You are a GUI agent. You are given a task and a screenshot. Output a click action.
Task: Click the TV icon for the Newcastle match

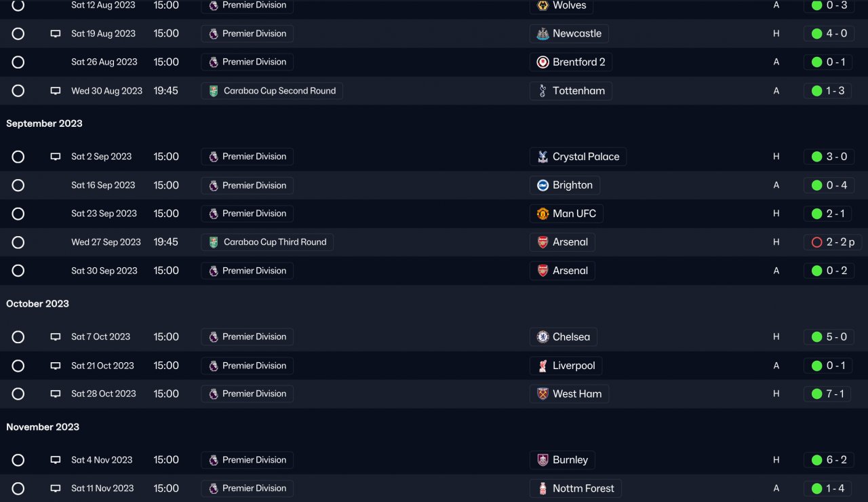[56, 33]
